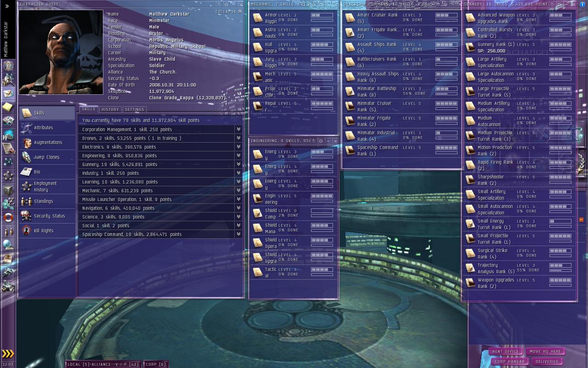Expand the Science skill group

click(x=238, y=217)
